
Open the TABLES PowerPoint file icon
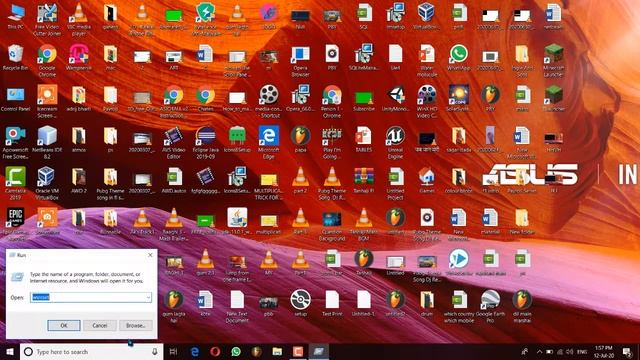click(364, 139)
